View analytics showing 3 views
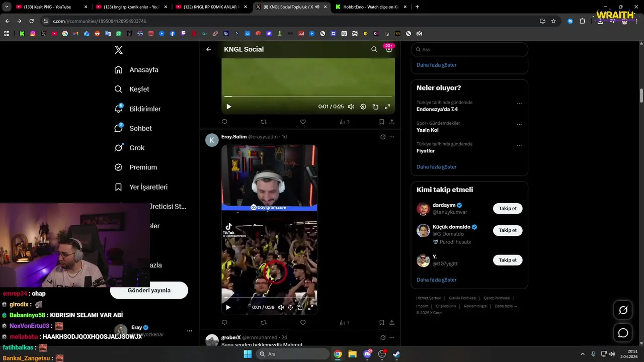The height and width of the screenshot is (362, 644). pos(345,122)
